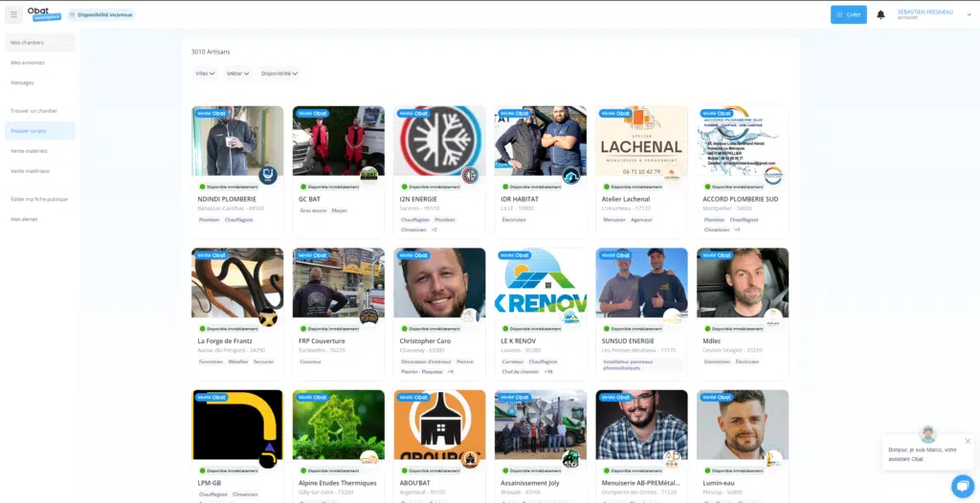Open the Marco chat assistant bubble

(x=963, y=486)
